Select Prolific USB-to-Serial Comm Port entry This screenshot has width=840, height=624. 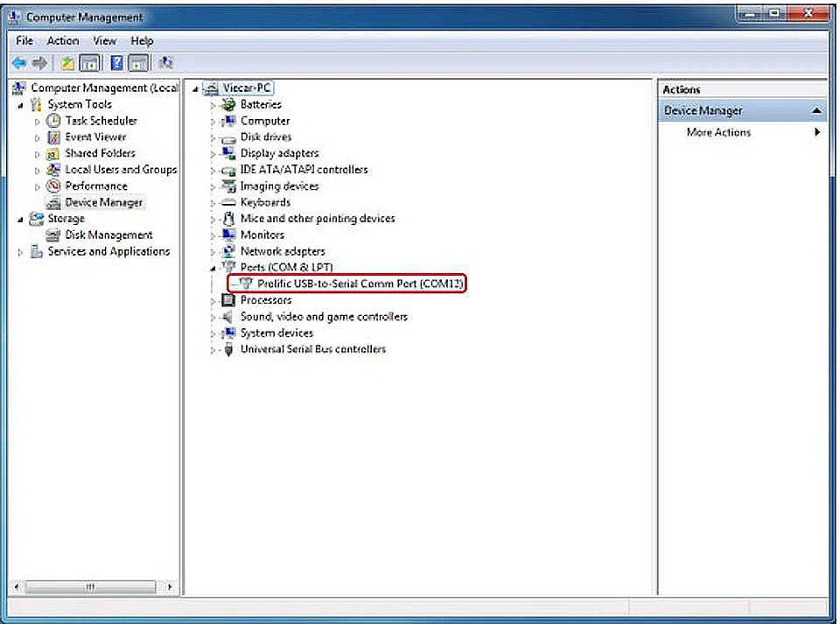point(360,284)
